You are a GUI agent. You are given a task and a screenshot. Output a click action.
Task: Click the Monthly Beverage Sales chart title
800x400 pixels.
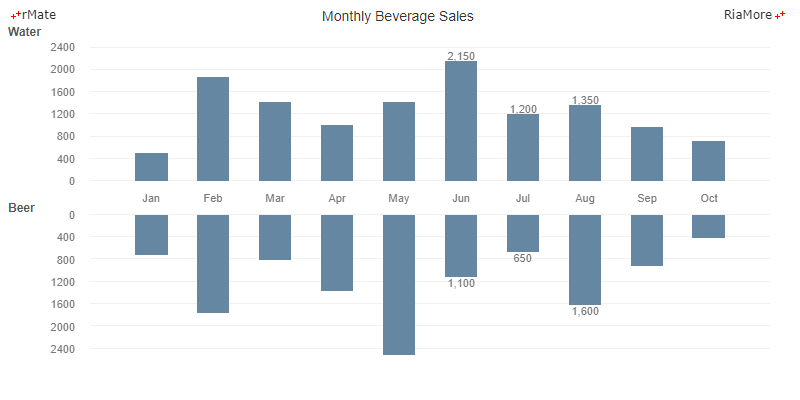(398, 16)
